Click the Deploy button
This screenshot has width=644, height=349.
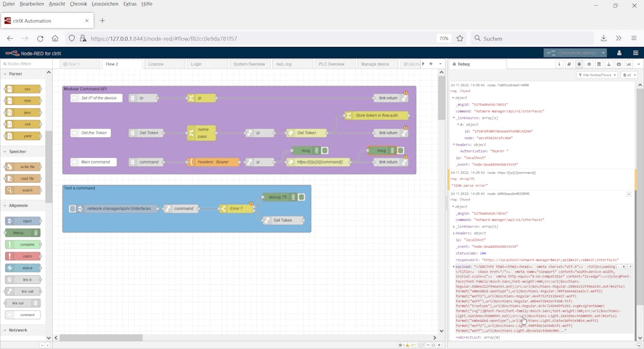(572, 53)
